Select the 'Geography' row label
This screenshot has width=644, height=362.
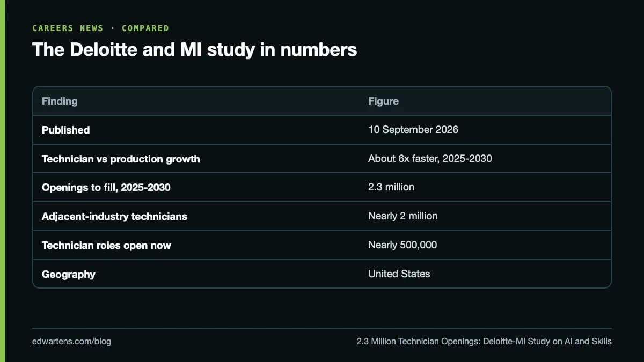(x=69, y=274)
